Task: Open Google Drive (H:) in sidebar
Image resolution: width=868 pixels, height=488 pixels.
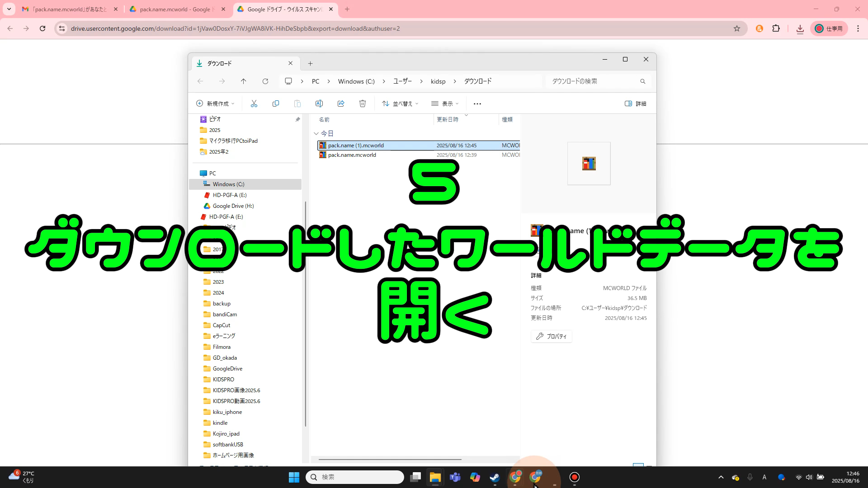Action: 233,206
